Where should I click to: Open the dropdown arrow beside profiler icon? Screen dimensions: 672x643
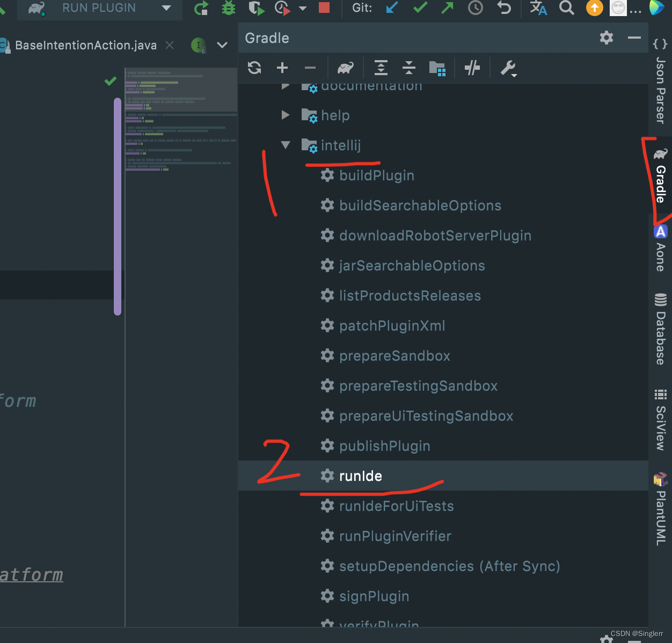(303, 8)
